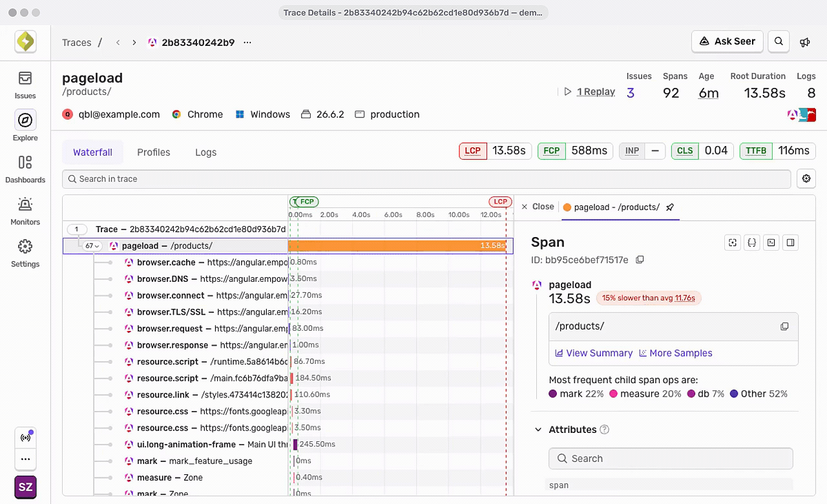Image resolution: width=827 pixels, height=504 pixels.
Task: Close the span details panel
Action: pos(538,207)
